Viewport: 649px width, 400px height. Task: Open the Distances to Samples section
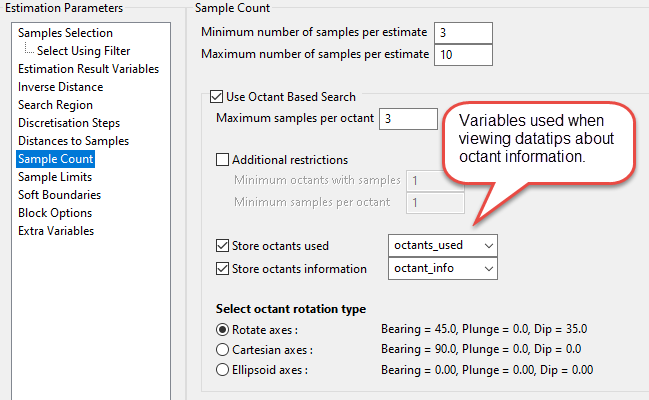click(73, 141)
